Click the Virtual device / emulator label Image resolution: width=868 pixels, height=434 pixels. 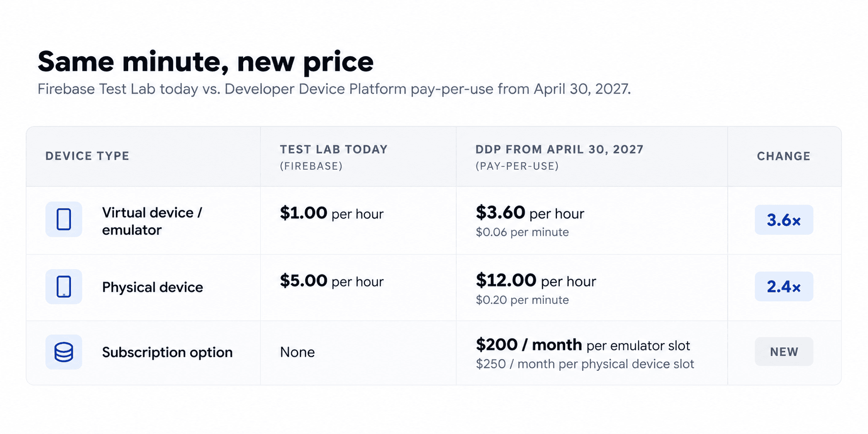152,221
